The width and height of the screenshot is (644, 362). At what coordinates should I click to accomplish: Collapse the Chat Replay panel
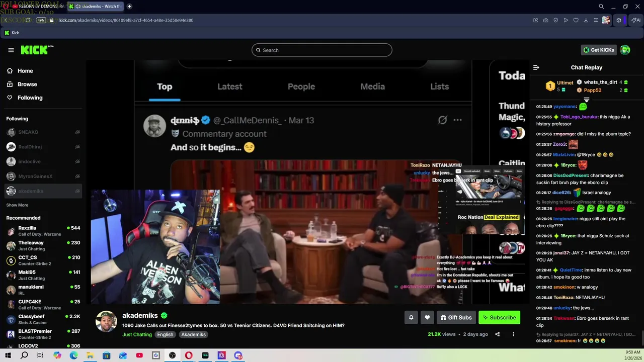click(536, 67)
